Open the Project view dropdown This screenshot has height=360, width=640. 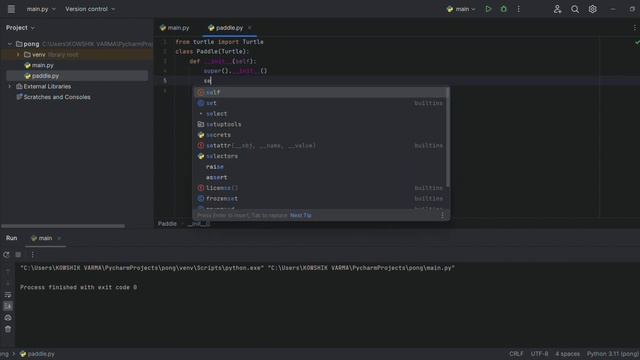(20, 28)
